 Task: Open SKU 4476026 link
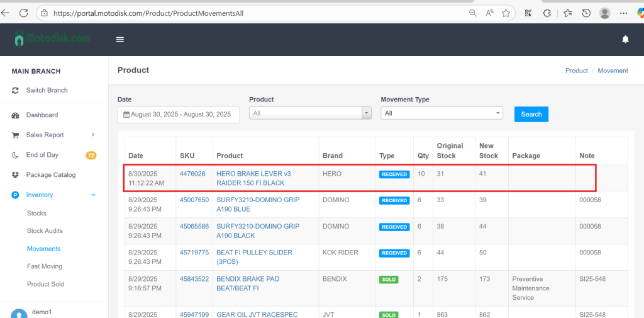192,174
